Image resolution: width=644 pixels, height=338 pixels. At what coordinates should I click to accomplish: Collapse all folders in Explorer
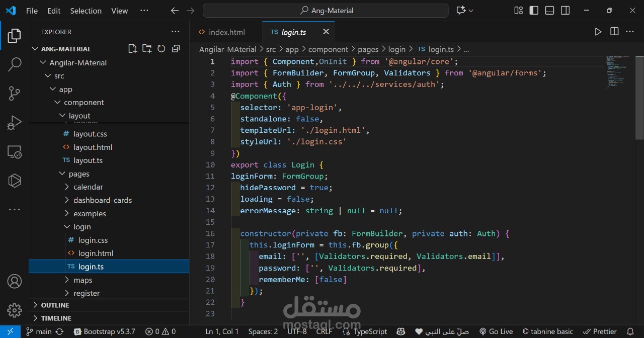pos(176,49)
